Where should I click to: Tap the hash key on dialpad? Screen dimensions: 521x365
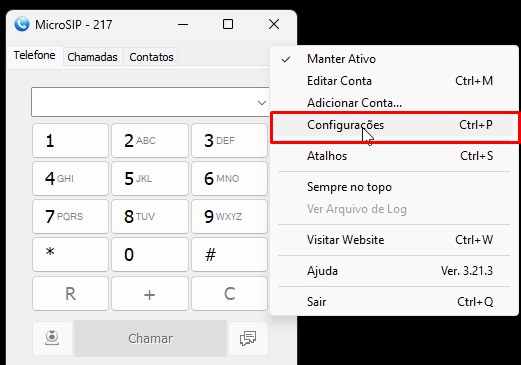coord(229,254)
